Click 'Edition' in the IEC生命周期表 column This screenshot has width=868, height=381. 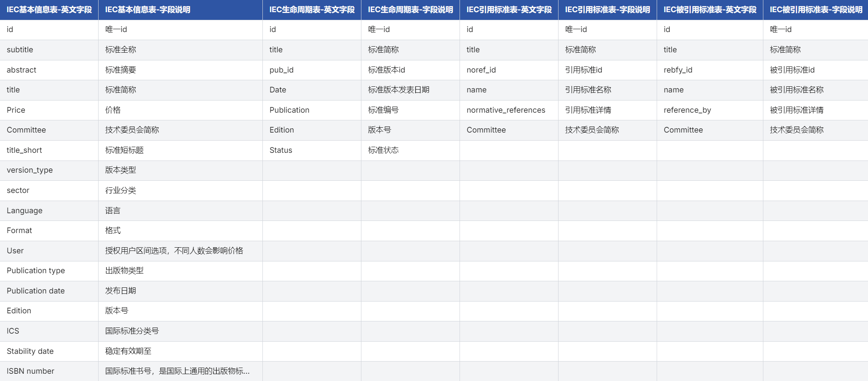point(312,130)
